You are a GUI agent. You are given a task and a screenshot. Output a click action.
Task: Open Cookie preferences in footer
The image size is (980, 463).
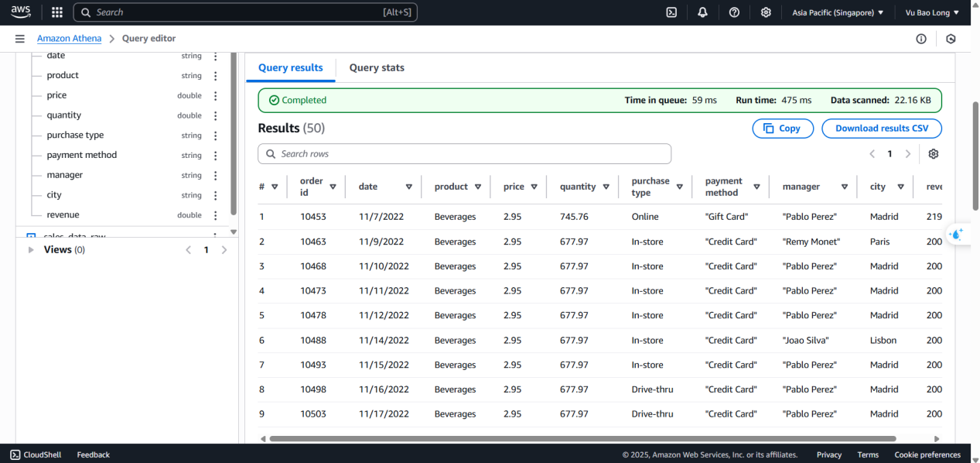927,454
